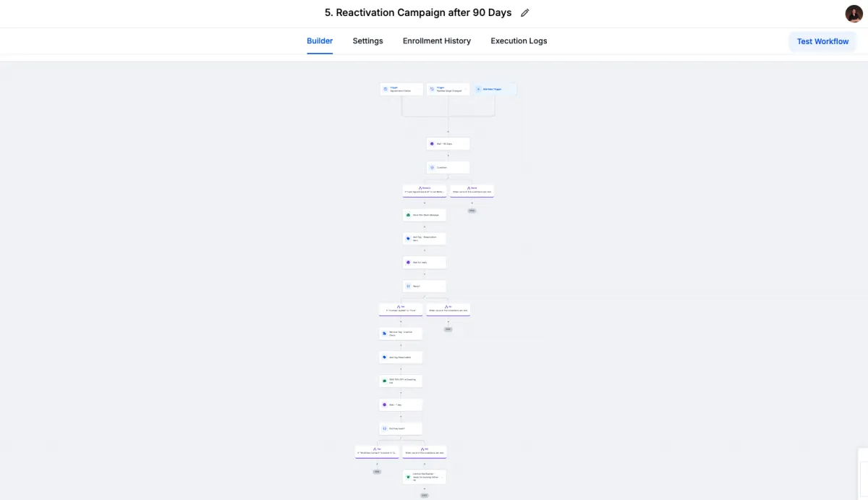Switch to the Builder tab
868x500 pixels.
tap(320, 41)
